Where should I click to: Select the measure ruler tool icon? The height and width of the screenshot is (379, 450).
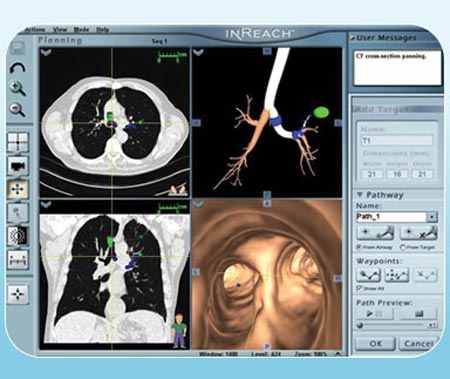click(x=18, y=260)
